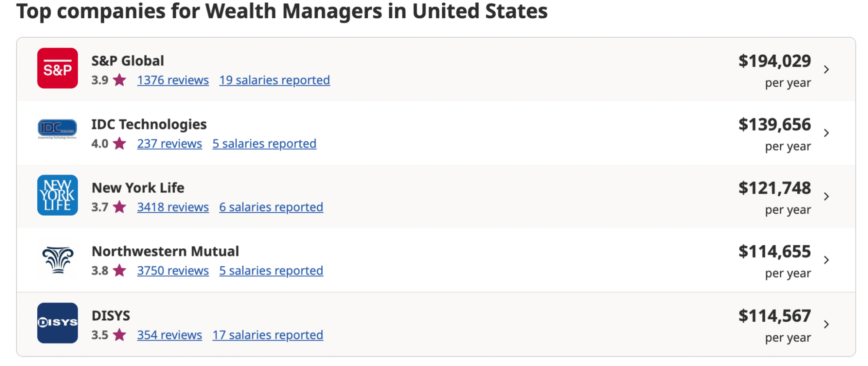868x366 pixels.
Task: Open DISYS 354 reviews link
Action: point(169,335)
